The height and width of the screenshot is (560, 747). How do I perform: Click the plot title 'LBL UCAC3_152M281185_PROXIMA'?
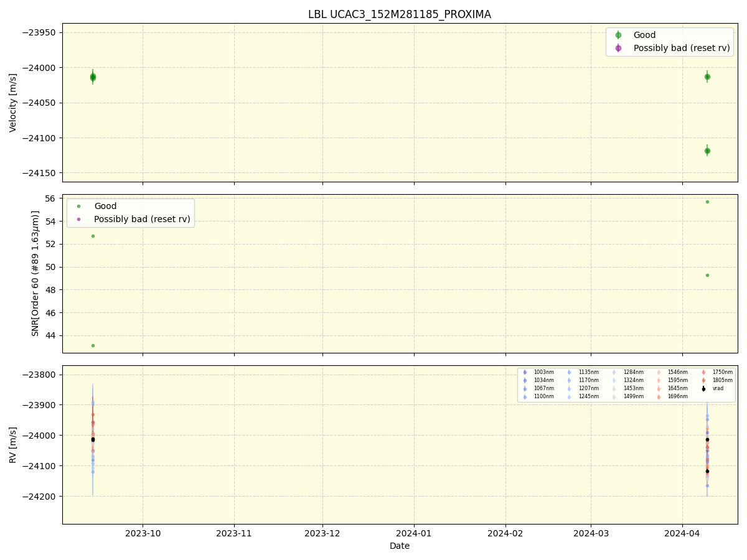tap(399, 14)
